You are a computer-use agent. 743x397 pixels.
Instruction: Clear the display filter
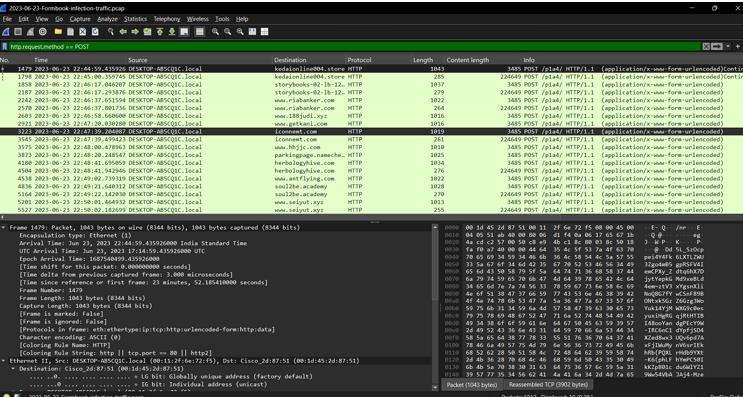tap(706, 46)
